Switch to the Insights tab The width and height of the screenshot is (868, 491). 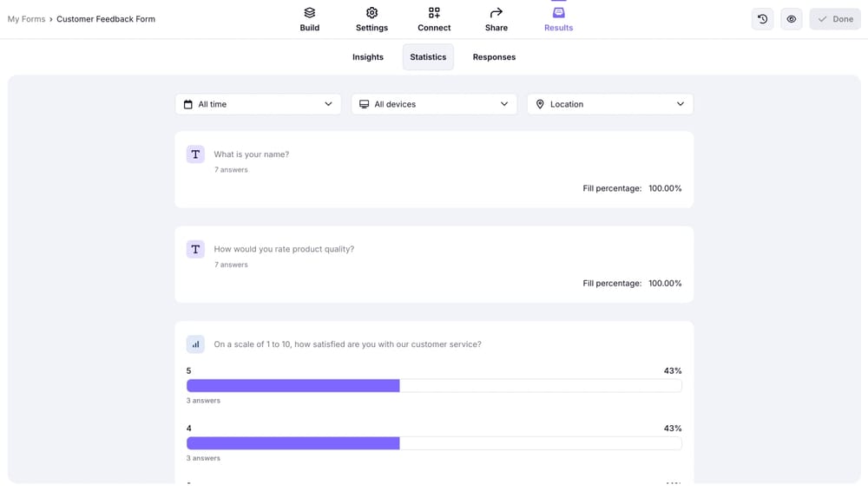coord(368,57)
